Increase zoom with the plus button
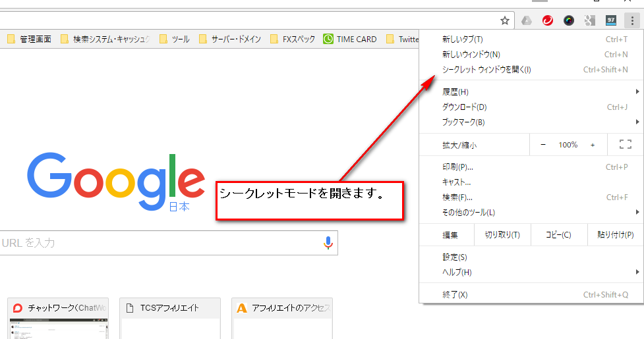 (x=593, y=145)
